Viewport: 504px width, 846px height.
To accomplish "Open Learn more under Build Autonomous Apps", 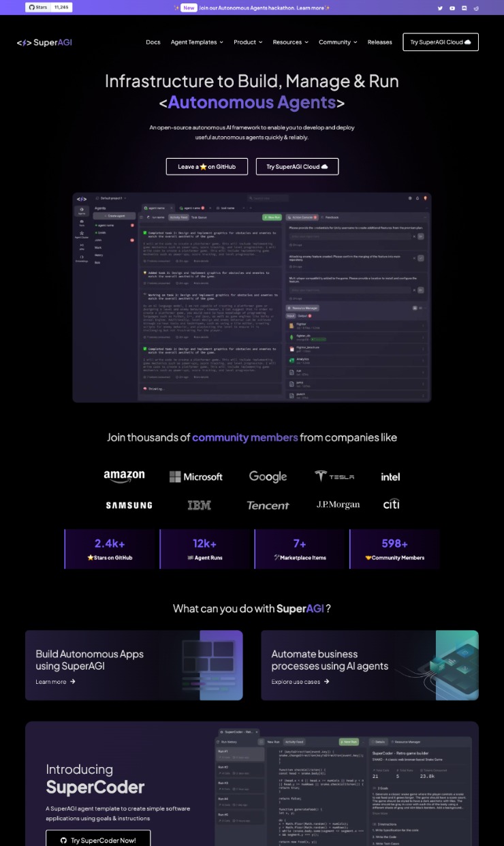I will click(x=56, y=682).
